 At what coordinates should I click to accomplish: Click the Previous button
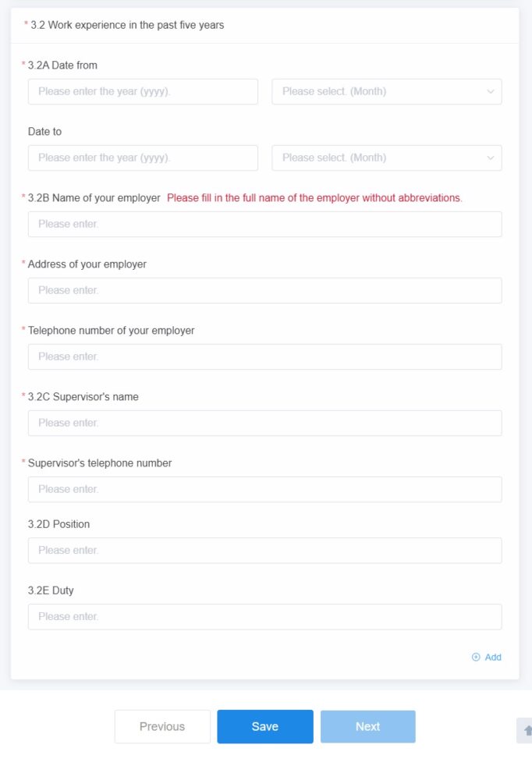click(x=162, y=726)
